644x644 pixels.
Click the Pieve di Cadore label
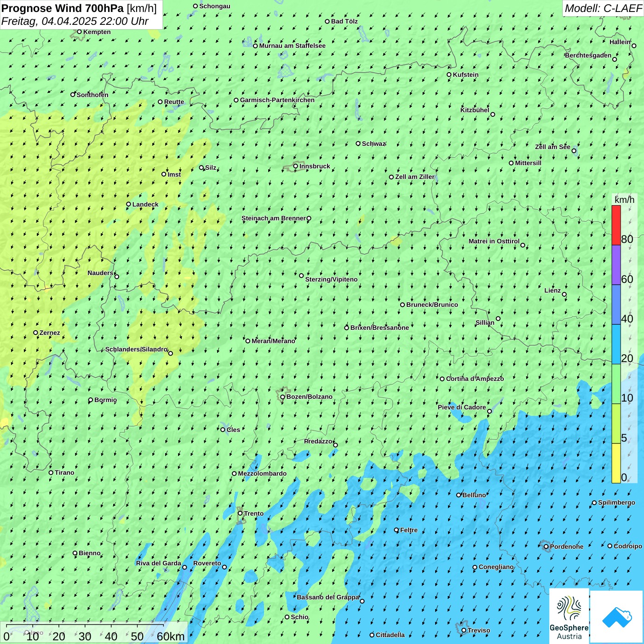pos(462,407)
